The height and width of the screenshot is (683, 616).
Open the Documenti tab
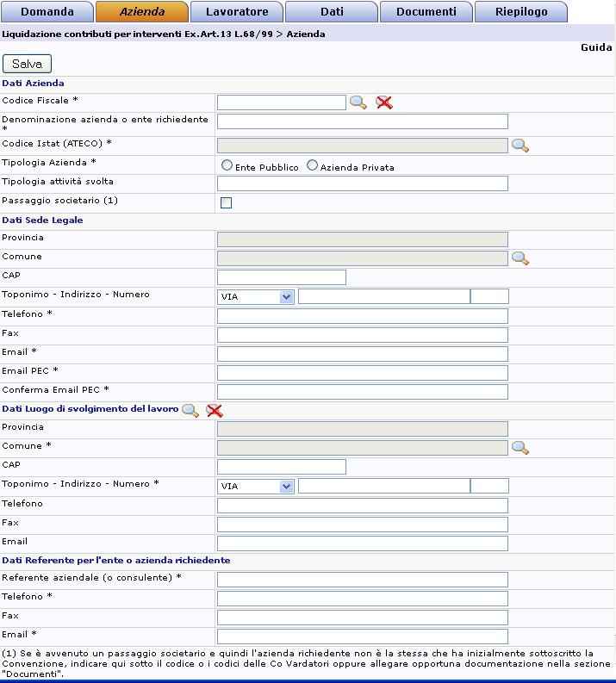tap(426, 12)
